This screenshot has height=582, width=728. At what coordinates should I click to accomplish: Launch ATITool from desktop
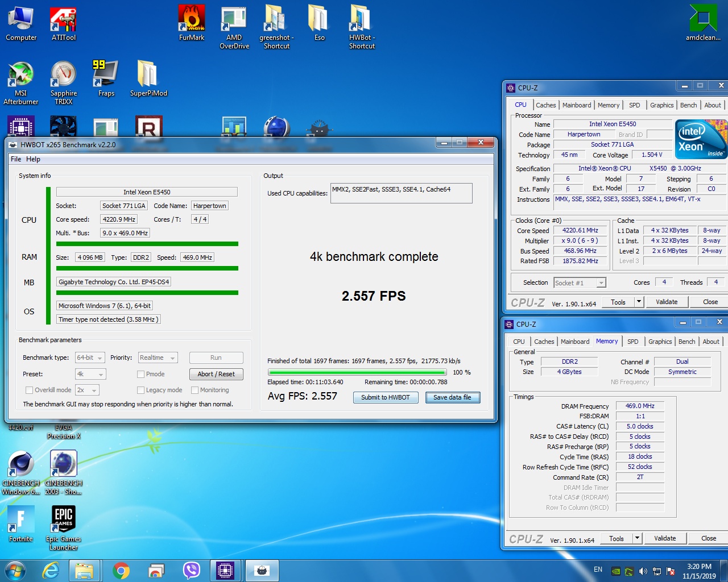click(63, 24)
